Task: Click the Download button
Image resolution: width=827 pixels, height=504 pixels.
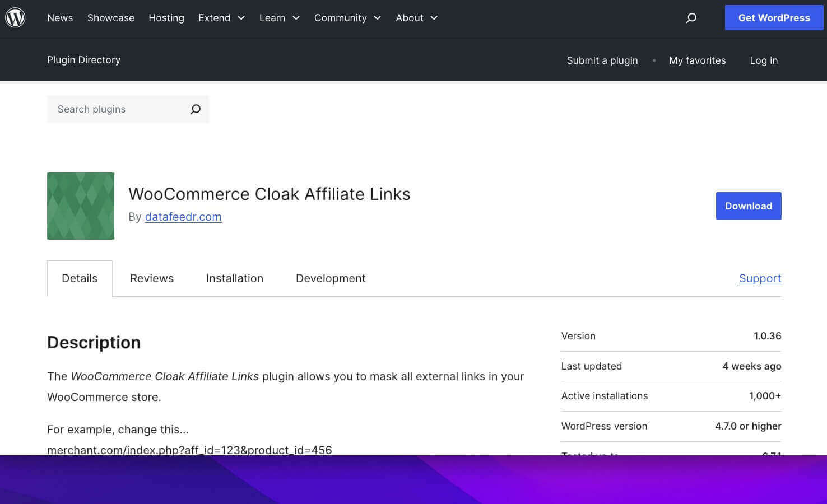Action: (x=749, y=206)
